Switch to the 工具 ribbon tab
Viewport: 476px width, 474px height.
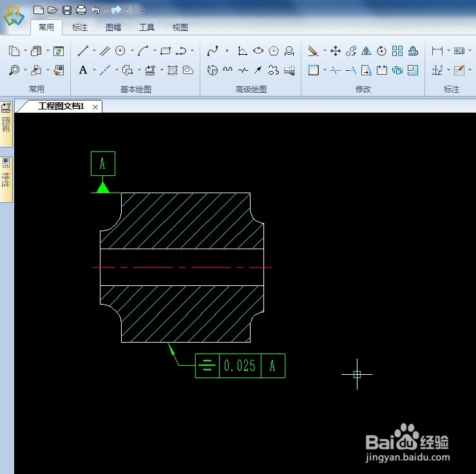coord(147,28)
